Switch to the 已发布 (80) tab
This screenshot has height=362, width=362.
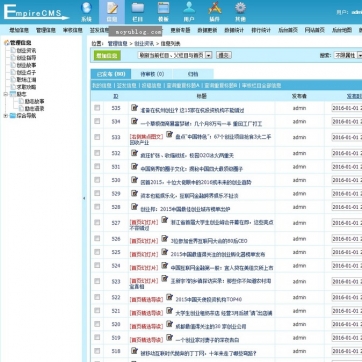(x=111, y=74)
